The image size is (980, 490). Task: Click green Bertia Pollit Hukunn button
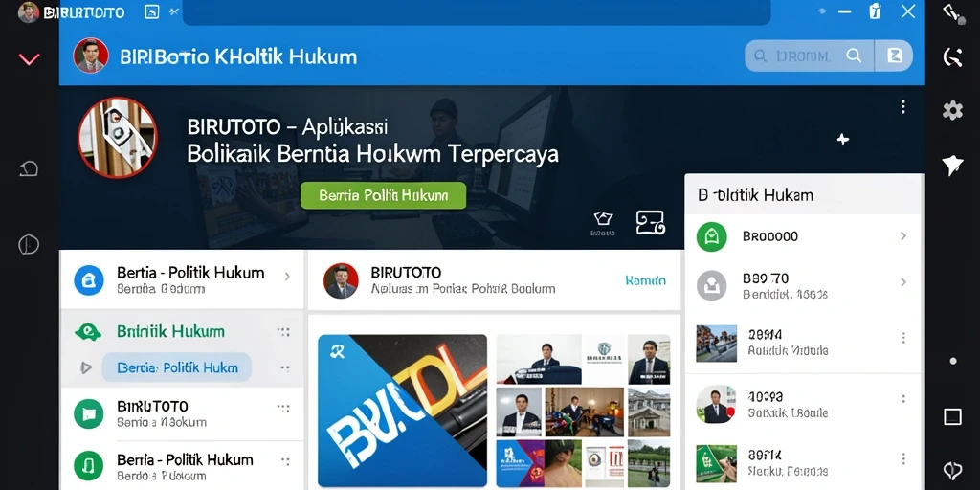tap(383, 195)
